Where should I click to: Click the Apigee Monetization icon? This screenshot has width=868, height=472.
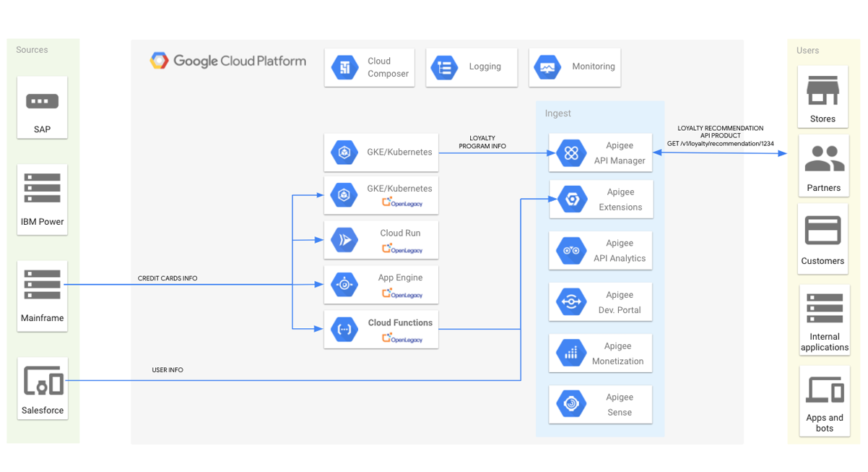571,353
